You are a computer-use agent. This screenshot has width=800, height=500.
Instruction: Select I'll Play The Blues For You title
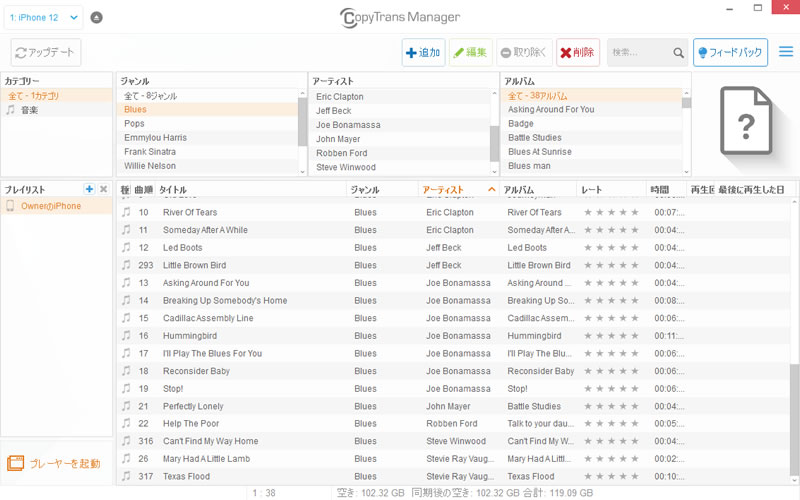pyautogui.click(x=212, y=353)
